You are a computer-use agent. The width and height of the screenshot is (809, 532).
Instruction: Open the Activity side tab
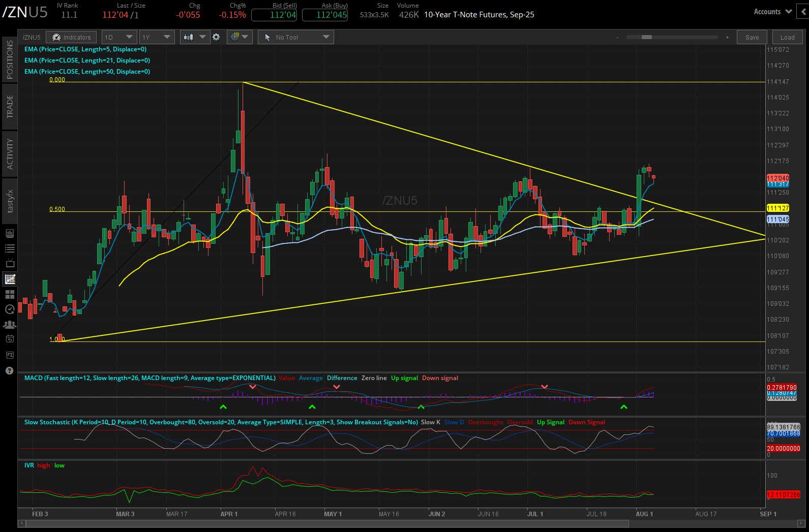pos(10,153)
